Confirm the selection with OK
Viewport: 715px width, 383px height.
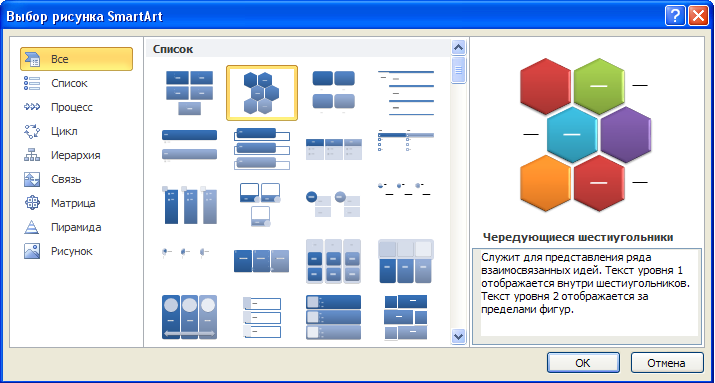click(583, 363)
